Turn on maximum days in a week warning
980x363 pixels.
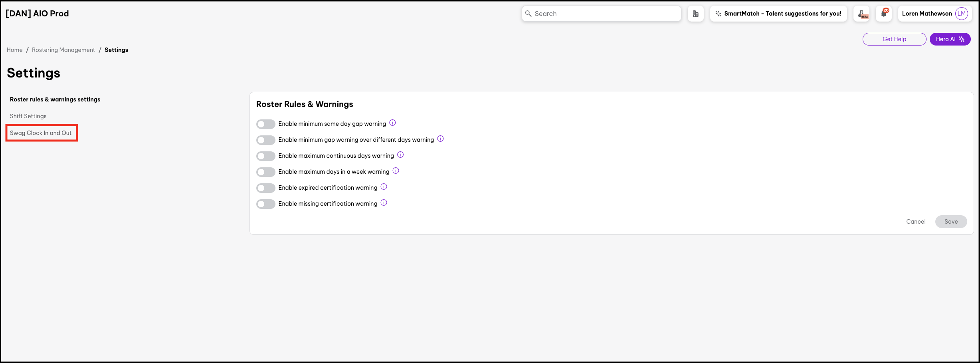(265, 172)
